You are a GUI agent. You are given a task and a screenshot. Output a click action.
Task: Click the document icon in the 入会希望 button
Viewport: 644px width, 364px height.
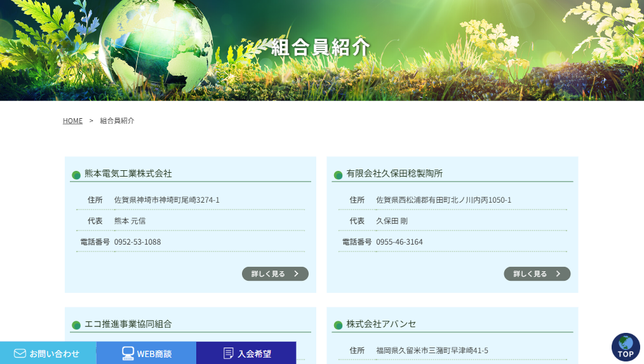click(229, 353)
